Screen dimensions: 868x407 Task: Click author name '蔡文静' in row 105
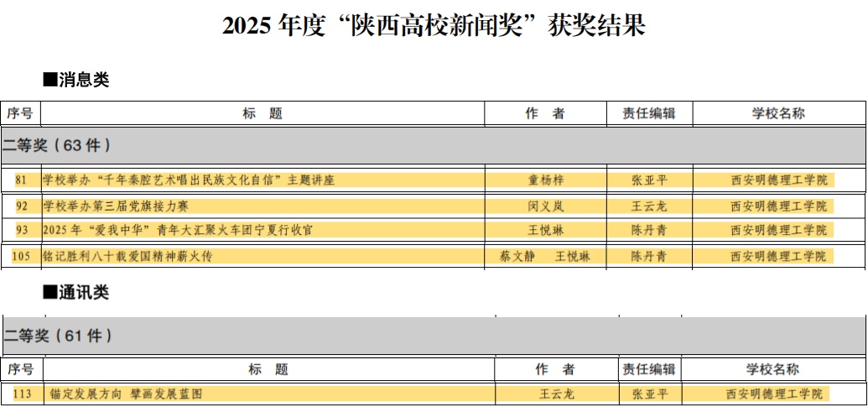[x=517, y=257]
